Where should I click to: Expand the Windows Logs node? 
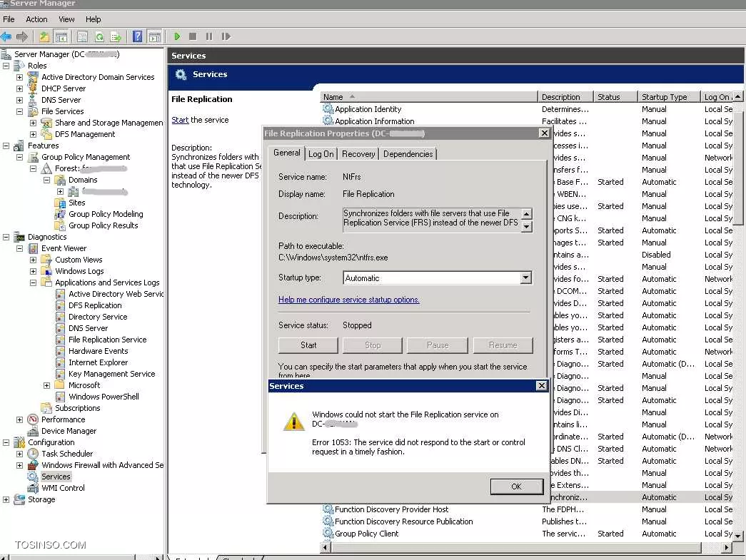pos(34,271)
